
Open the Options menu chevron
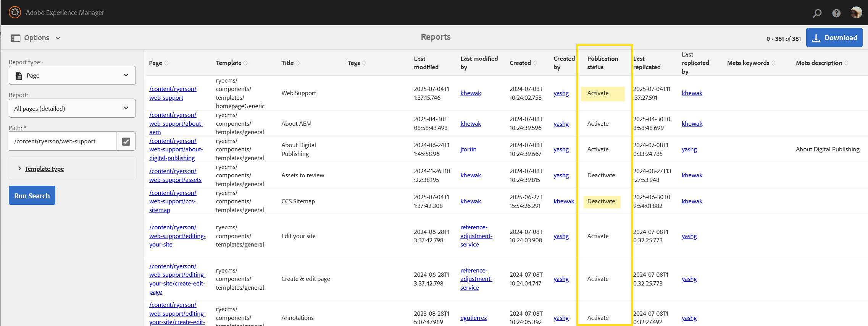click(x=58, y=38)
